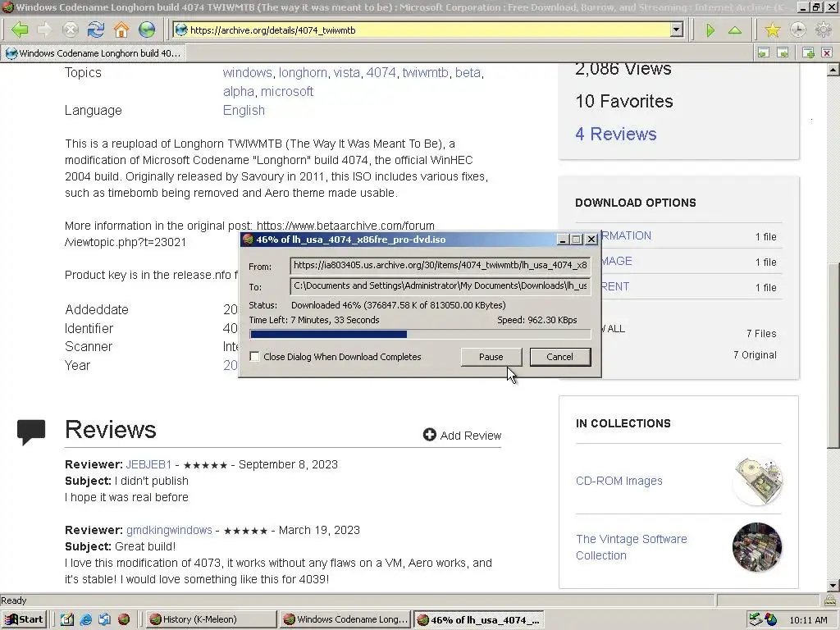Screen dimensions: 840x630
Task: Click the green Go arrow beside address bar
Action: (710, 30)
